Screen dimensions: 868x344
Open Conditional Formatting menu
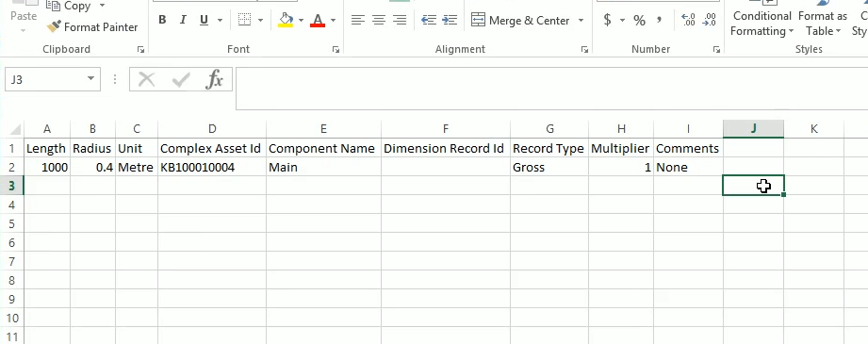point(762,24)
